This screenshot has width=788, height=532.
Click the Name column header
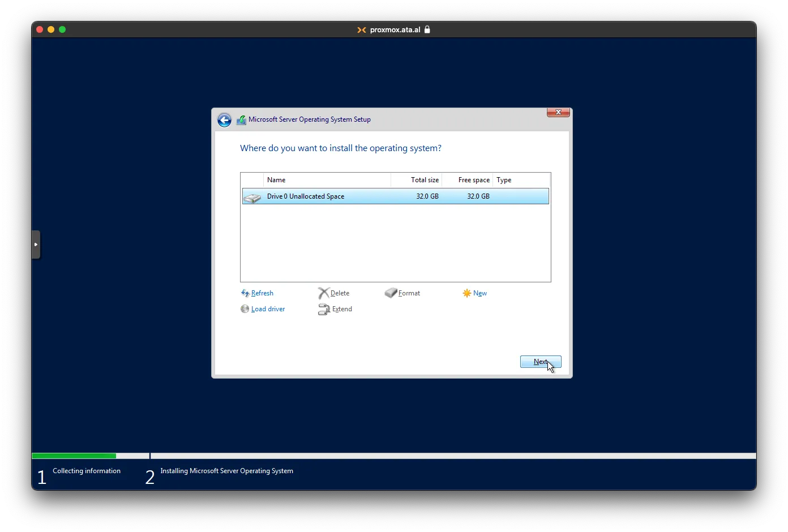point(327,180)
